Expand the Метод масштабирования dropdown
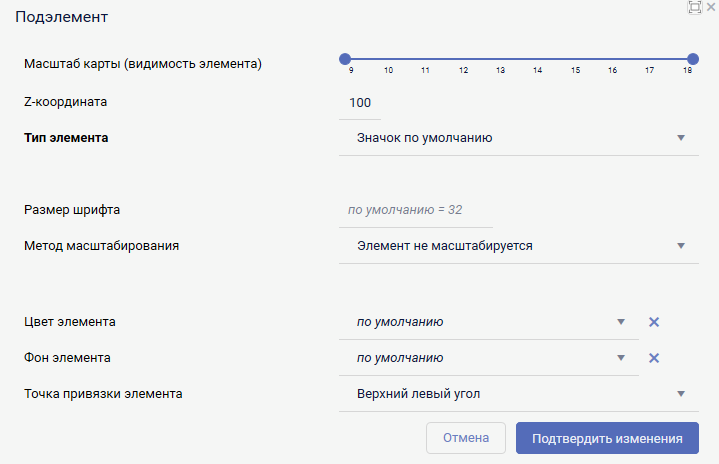 point(518,245)
